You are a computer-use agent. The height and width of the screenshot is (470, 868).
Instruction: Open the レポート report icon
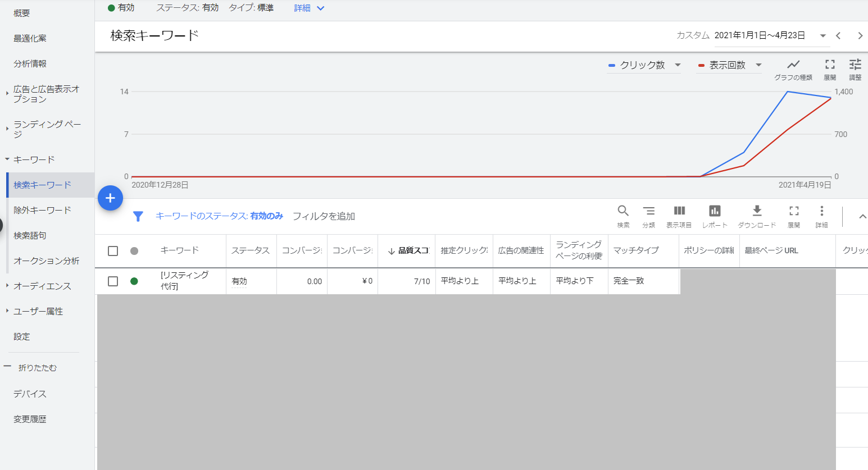(715, 211)
